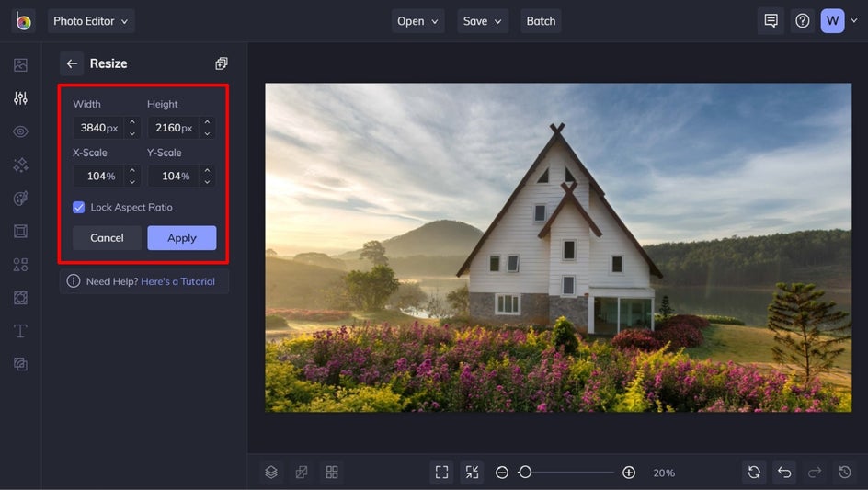The image size is (868, 490).
Task: Click the reset refresh icon
Action: pos(754,472)
